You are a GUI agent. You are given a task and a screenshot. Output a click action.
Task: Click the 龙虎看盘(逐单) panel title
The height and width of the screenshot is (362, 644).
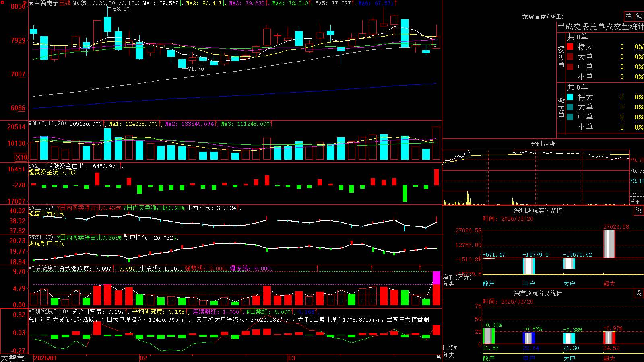point(543,16)
